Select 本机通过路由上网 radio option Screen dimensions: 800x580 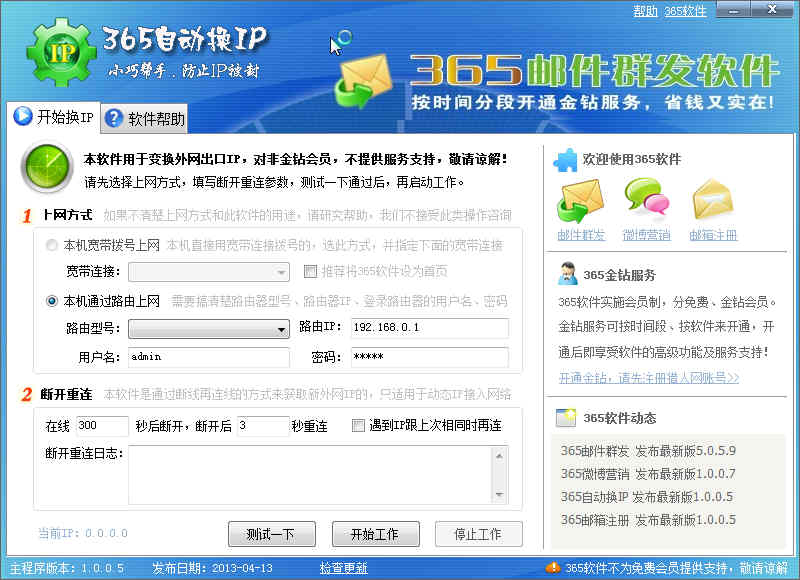(x=52, y=301)
